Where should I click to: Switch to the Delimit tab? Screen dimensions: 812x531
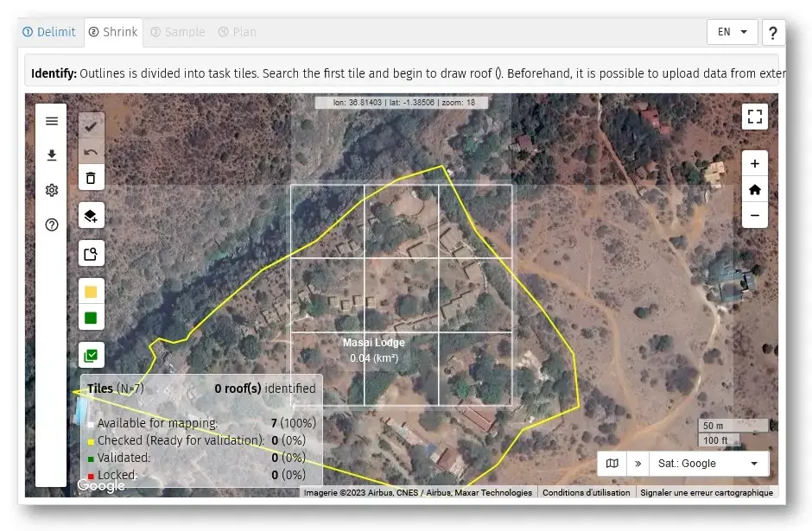pos(50,32)
